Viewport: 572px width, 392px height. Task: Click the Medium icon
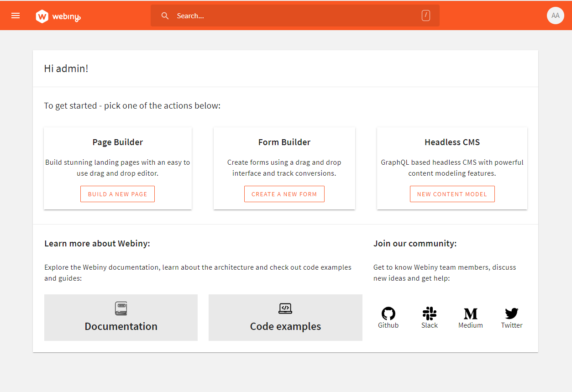point(470,314)
